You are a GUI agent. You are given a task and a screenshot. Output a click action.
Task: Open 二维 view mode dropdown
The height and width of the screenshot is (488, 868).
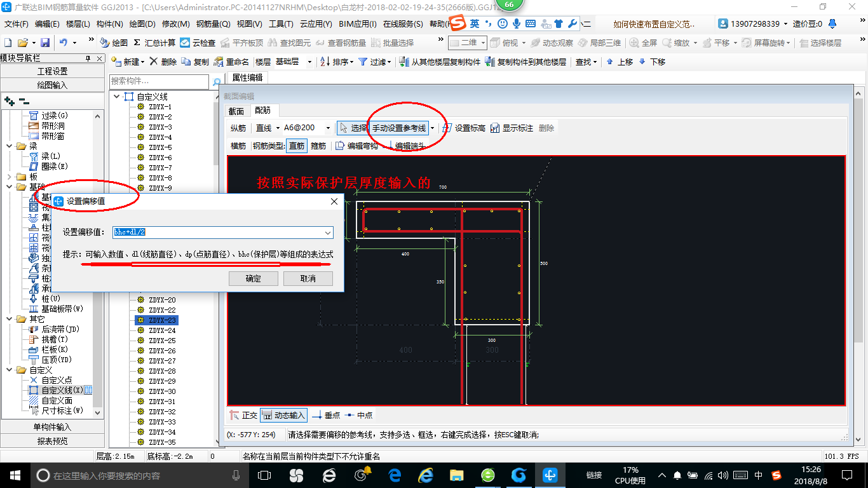(x=482, y=43)
